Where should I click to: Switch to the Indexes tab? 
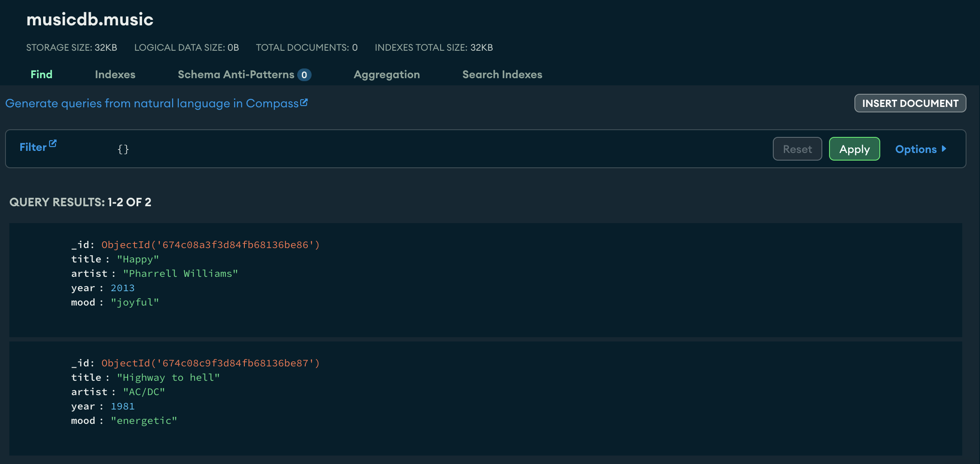[115, 74]
